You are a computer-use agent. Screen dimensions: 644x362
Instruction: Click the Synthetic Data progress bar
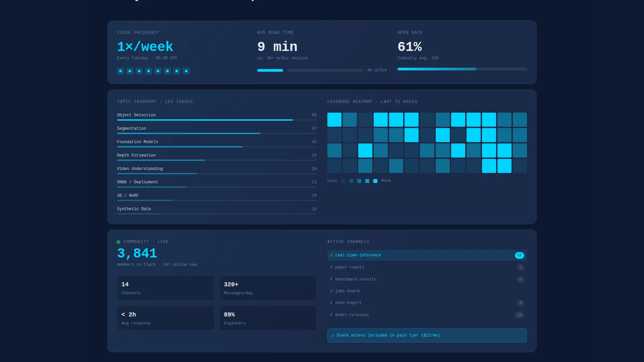217,214
